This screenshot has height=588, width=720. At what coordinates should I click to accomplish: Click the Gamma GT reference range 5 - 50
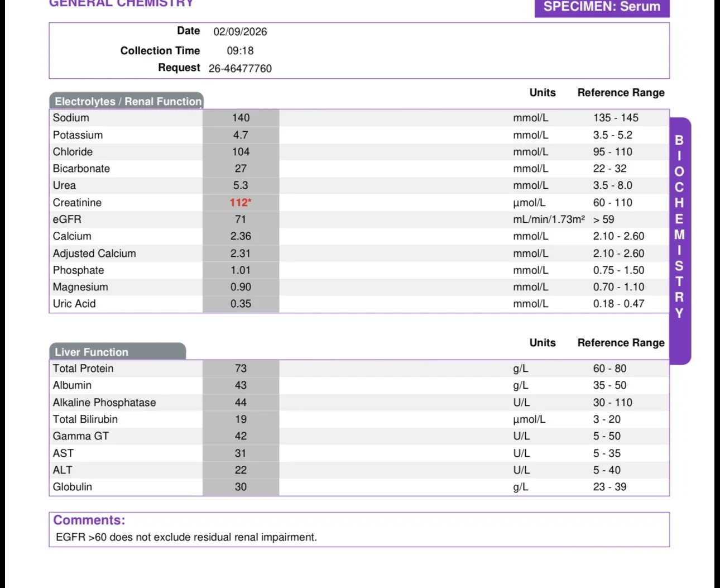coord(607,436)
